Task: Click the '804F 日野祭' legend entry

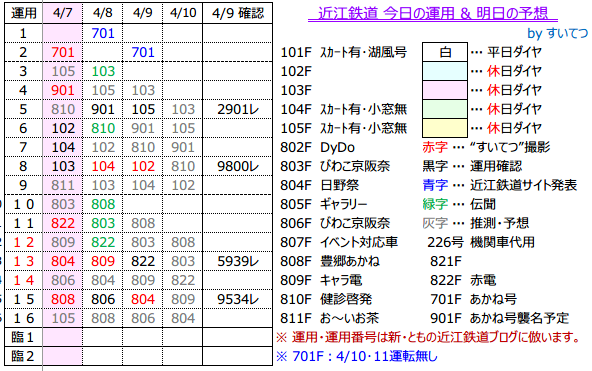Action: click(319, 185)
